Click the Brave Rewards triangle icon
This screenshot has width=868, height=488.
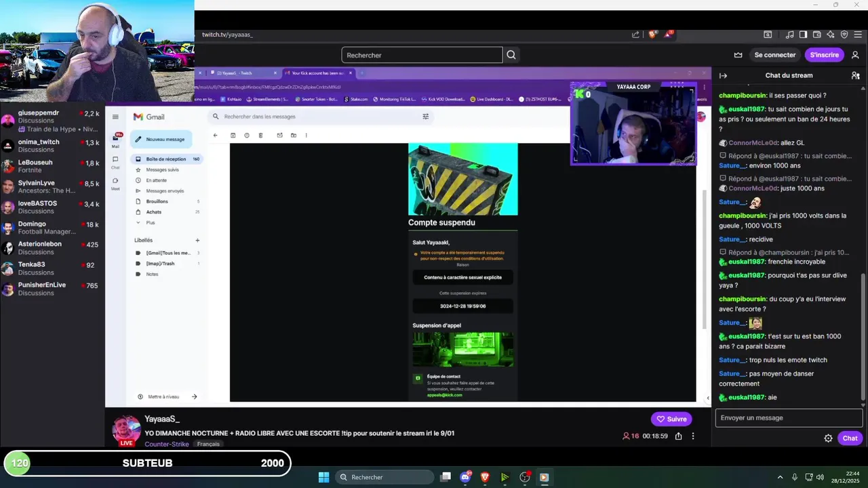(x=668, y=34)
